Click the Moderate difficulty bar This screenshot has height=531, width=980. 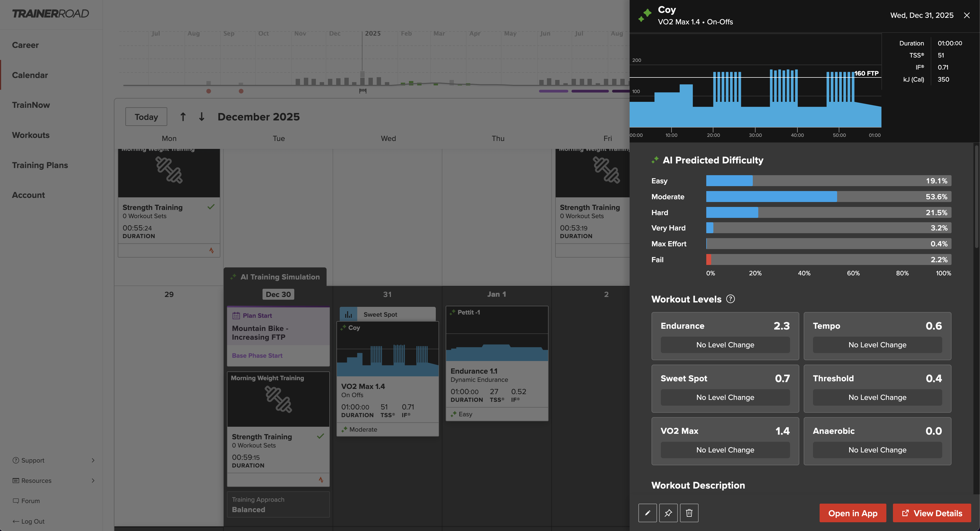[x=829, y=197]
